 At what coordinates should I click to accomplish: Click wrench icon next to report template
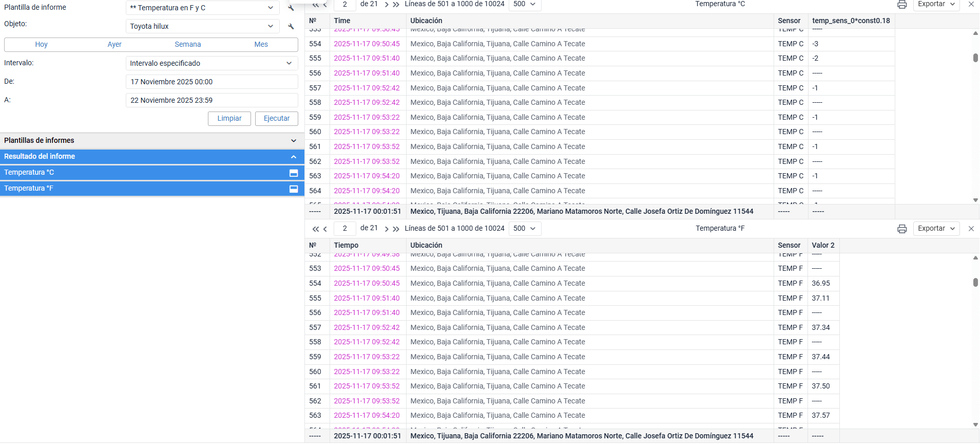pos(291,8)
